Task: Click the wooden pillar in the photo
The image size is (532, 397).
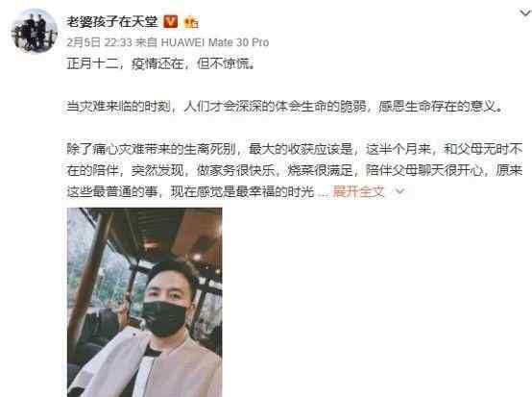Action: tap(89, 272)
